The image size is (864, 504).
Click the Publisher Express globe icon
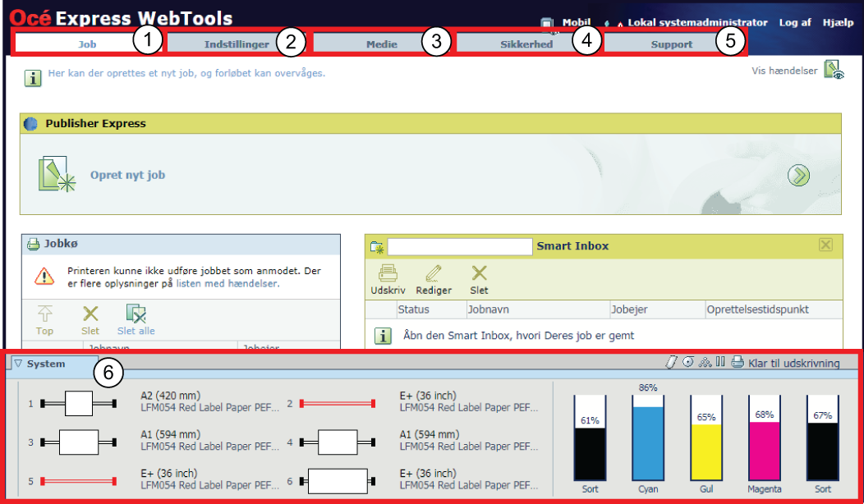[31, 124]
